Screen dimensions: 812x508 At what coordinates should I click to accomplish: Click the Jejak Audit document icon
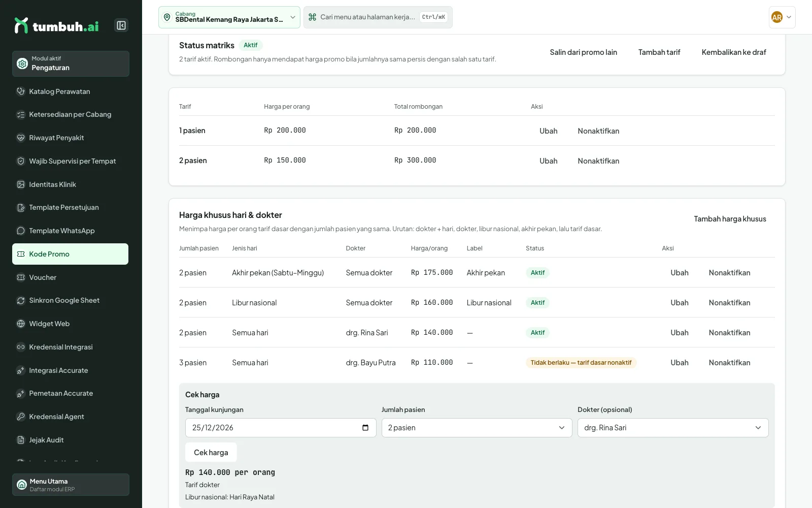coord(21,440)
